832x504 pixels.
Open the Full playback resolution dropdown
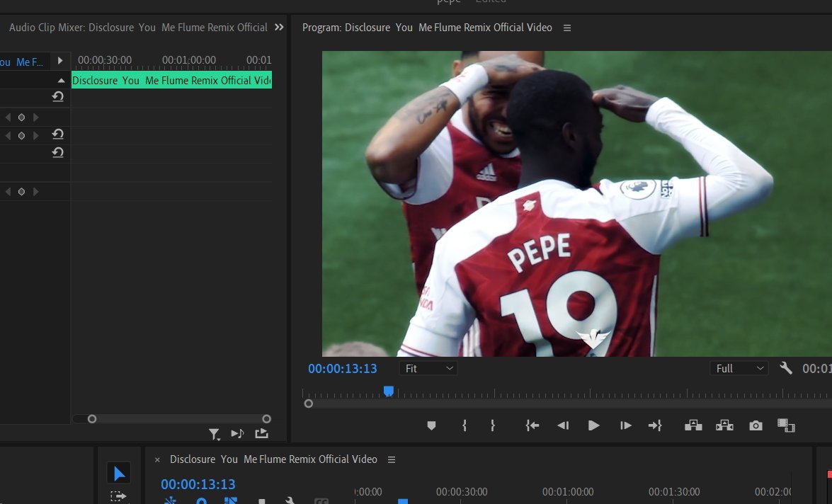pyautogui.click(x=739, y=368)
